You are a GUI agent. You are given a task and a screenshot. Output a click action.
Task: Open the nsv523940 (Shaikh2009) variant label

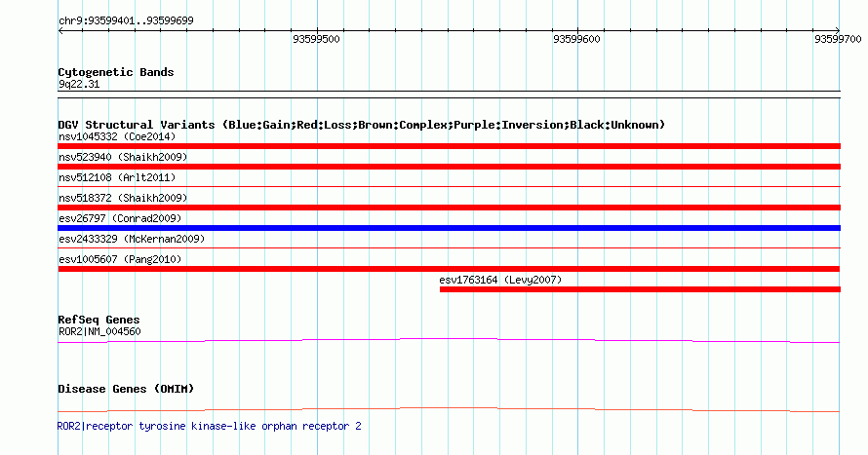tap(123, 157)
